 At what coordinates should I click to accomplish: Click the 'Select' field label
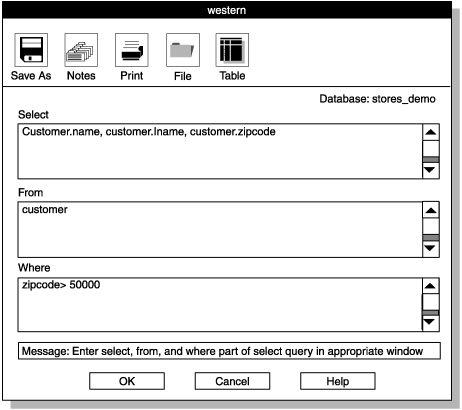point(33,114)
